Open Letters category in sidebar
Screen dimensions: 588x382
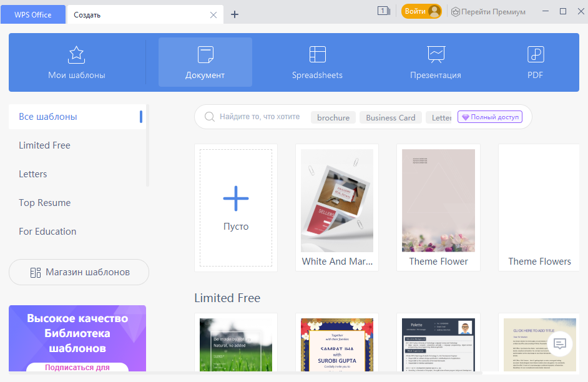[33, 174]
